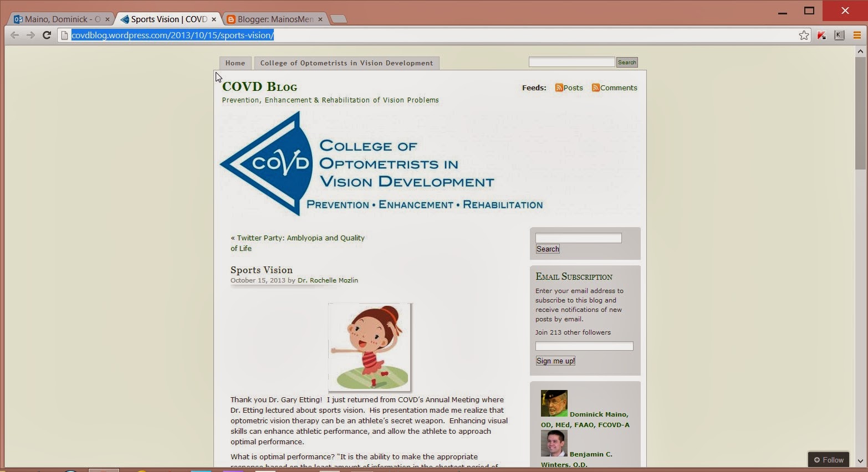Click Dominick Maino's avatar photo
The image size is (868, 472).
click(x=554, y=403)
